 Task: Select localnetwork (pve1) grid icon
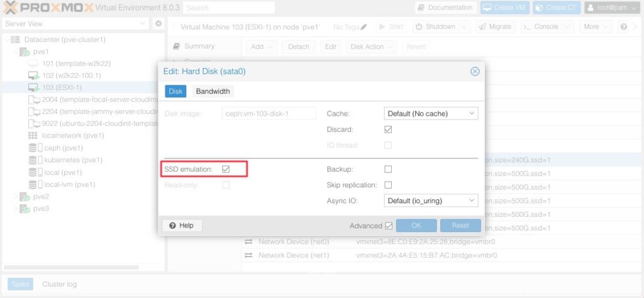coord(33,135)
